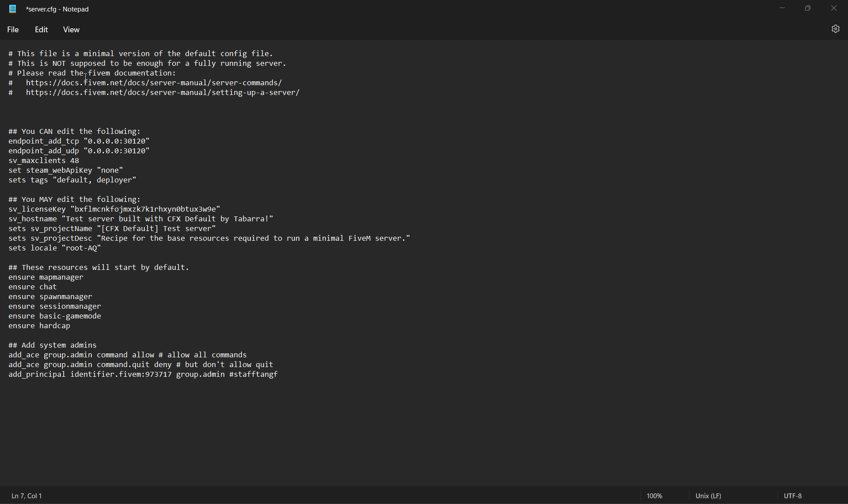Click the sets locale "root-AQ" line
This screenshot has height=504, width=848.
[x=54, y=248]
